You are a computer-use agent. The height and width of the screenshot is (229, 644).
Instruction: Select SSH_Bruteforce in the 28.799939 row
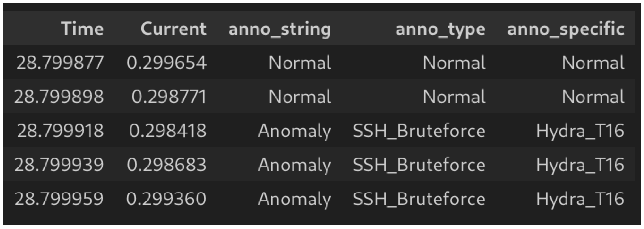pos(419,165)
